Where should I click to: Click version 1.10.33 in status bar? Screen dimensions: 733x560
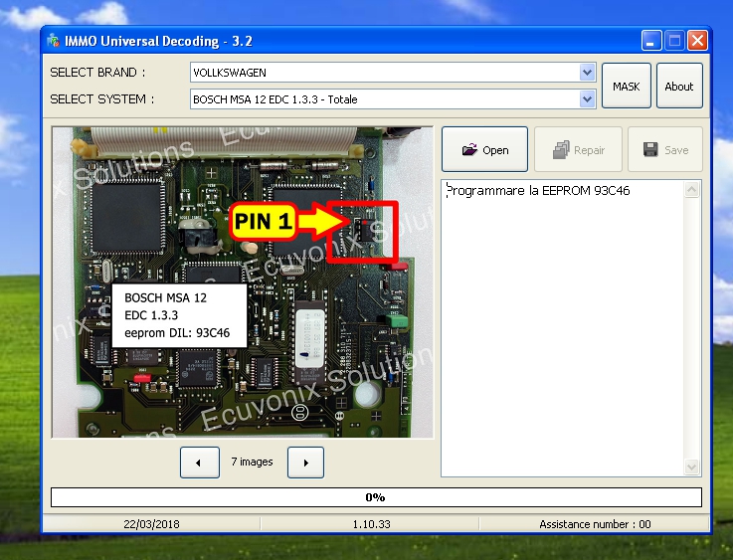(371, 524)
